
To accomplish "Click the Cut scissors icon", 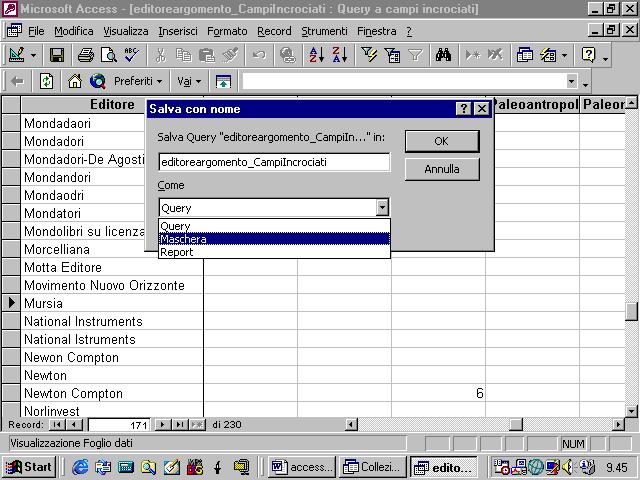I will (x=160, y=55).
